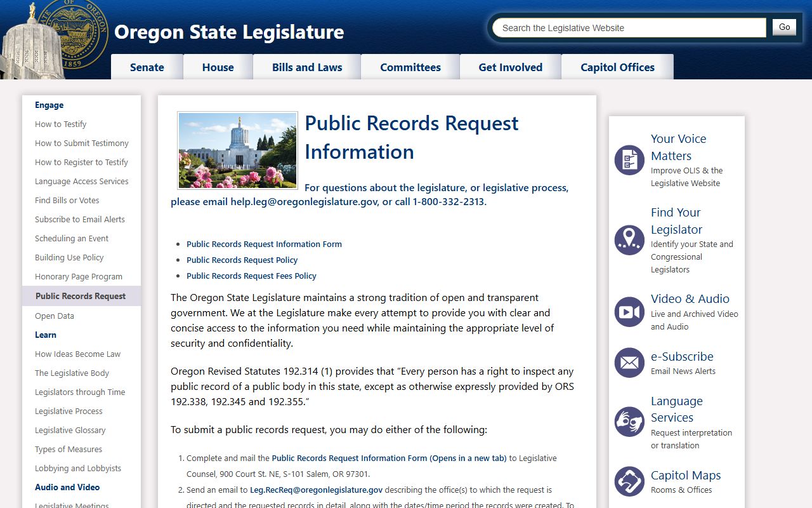Open Legislative Process sidebar link
The image size is (812, 508).
point(69,411)
